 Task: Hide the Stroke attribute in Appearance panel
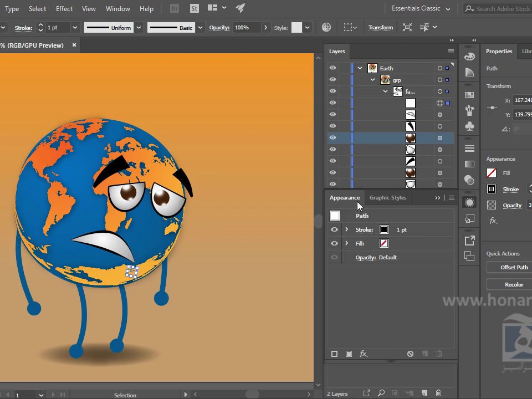(334, 229)
